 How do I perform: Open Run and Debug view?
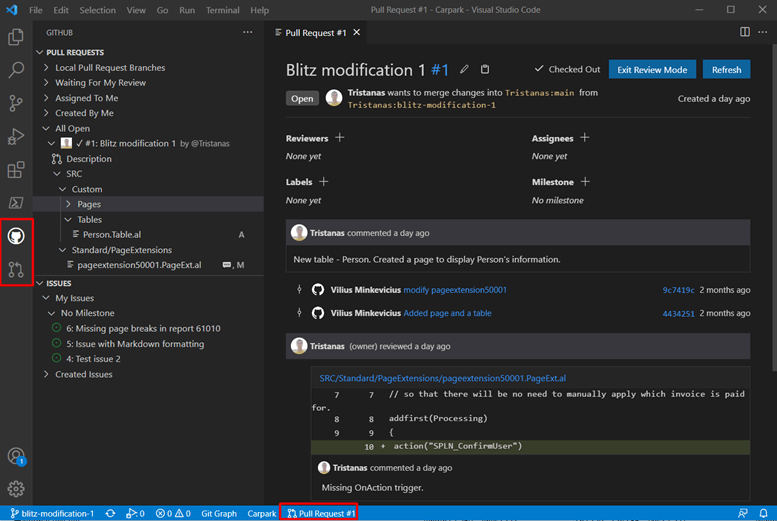pyautogui.click(x=16, y=136)
